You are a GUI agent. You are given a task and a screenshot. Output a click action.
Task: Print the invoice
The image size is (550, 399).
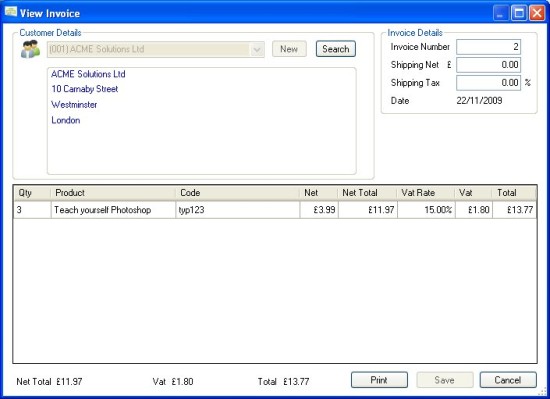[379, 380]
